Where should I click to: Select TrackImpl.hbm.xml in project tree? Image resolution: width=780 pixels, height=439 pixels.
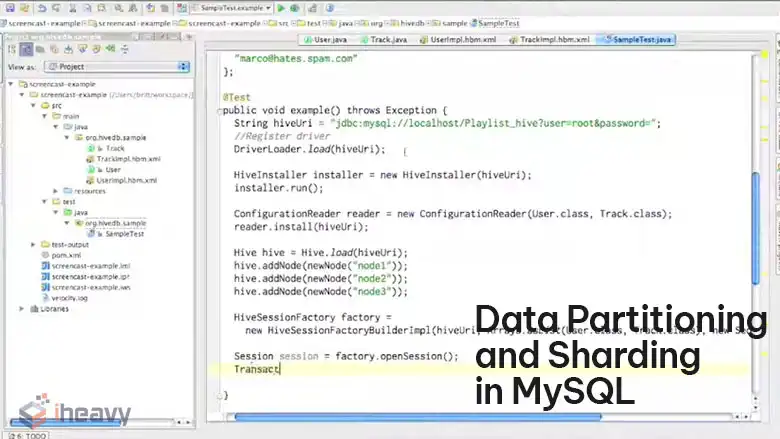(x=128, y=159)
